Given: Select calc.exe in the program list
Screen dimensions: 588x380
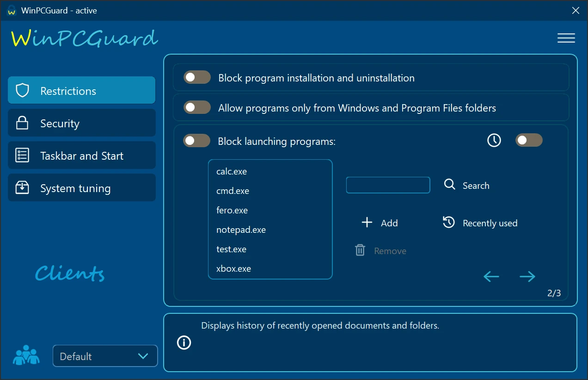Looking at the screenshot, I should [x=270, y=171].
